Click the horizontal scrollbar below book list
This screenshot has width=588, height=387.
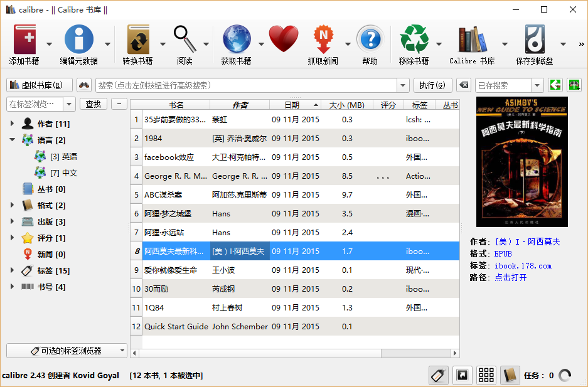(x=294, y=353)
